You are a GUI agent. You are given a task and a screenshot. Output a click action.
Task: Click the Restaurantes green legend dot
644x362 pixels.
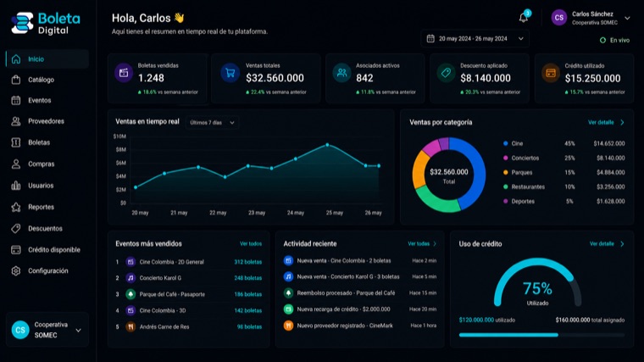click(506, 187)
